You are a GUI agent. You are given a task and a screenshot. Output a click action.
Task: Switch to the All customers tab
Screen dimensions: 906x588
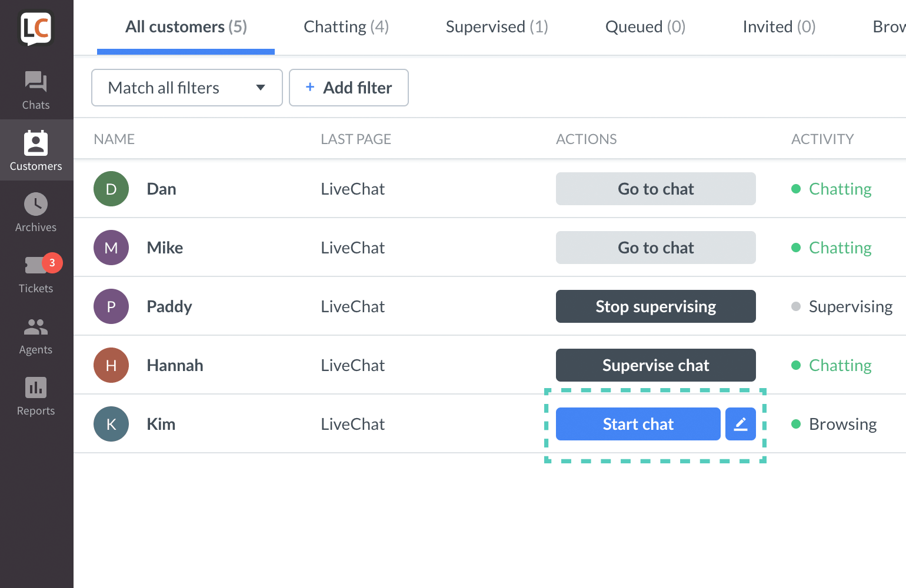click(x=186, y=26)
